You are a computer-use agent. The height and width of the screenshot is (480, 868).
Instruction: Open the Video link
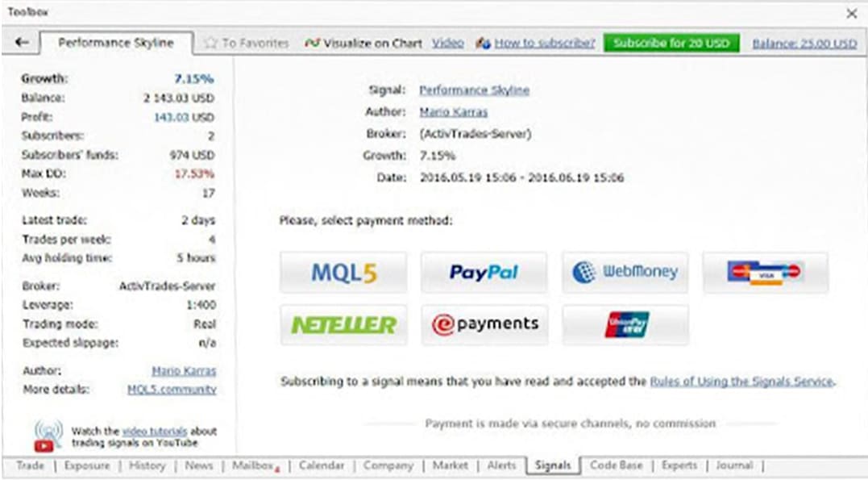[x=448, y=43]
